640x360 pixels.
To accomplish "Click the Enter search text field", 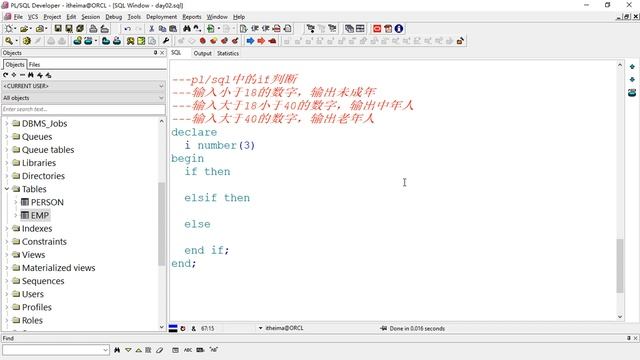I will click(x=84, y=109).
